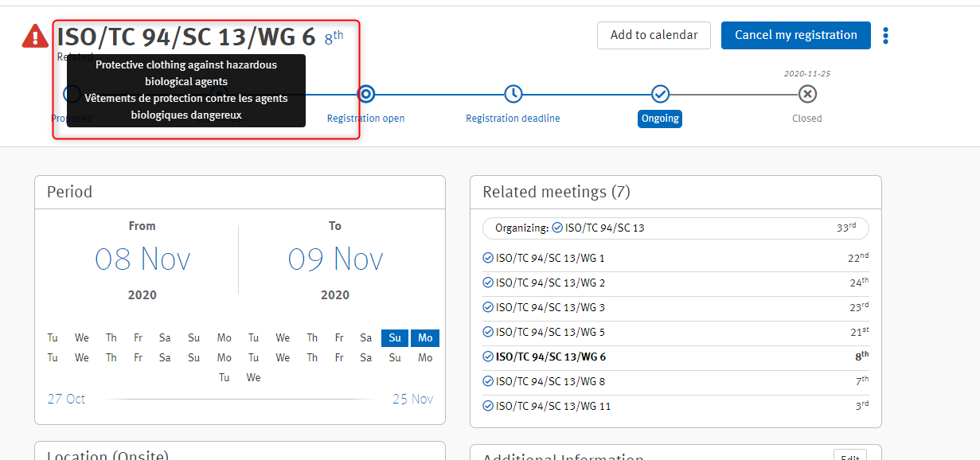This screenshot has width=980, height=460.
Task: Click the Proposed milestone circle icon
Action: (72, 93)
